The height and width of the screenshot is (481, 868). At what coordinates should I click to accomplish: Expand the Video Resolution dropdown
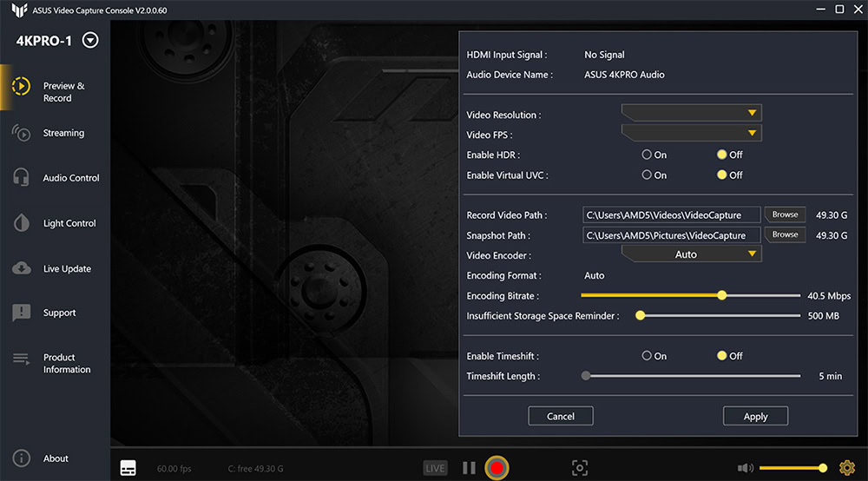[x=691, y=114]
